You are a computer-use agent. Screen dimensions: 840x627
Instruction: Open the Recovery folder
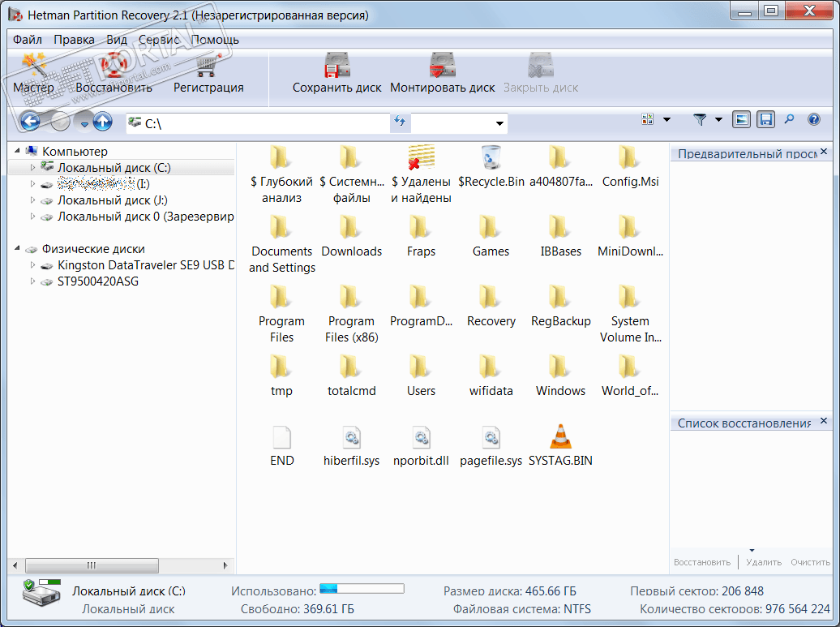(491, 306)
